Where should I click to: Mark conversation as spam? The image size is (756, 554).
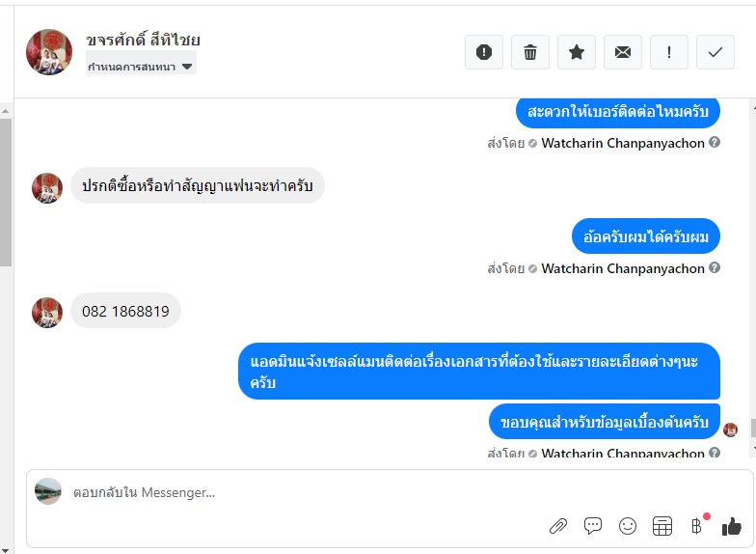pos(484,52)
